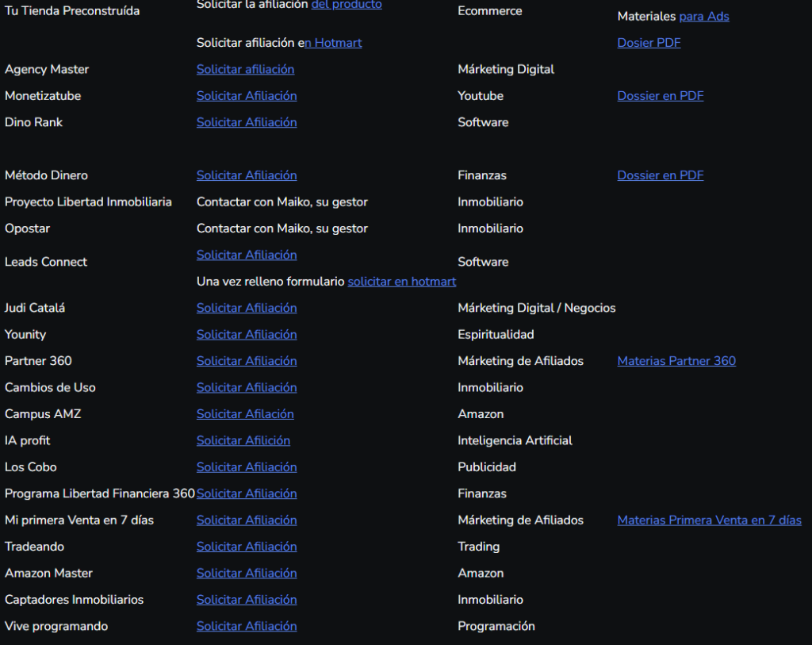Click the 'Trading' category text
The height and width of the screenshot is (645, 812).
(478, 547)
